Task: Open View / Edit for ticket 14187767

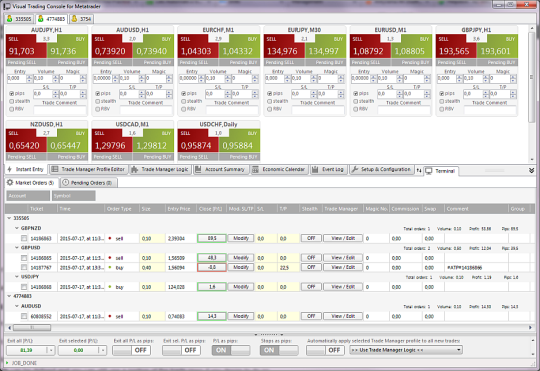Action: [343, 267]
